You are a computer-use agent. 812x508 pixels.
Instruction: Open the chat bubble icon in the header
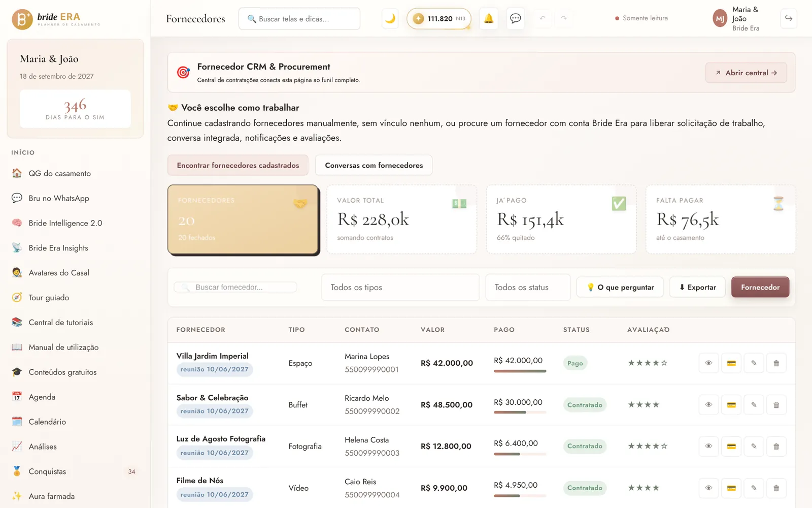click(516, 19)
